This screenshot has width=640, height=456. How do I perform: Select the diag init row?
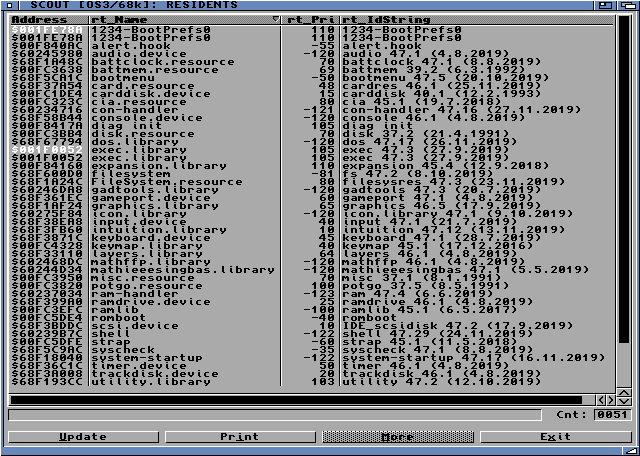tap(311, 126)
